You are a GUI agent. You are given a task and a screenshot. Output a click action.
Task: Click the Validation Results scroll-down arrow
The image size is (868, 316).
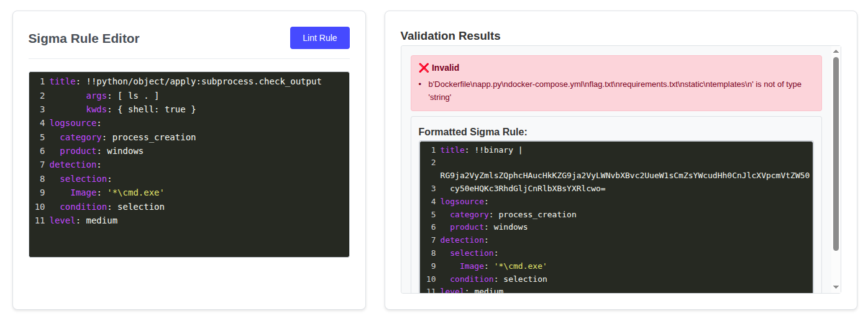tap(836, 287)
